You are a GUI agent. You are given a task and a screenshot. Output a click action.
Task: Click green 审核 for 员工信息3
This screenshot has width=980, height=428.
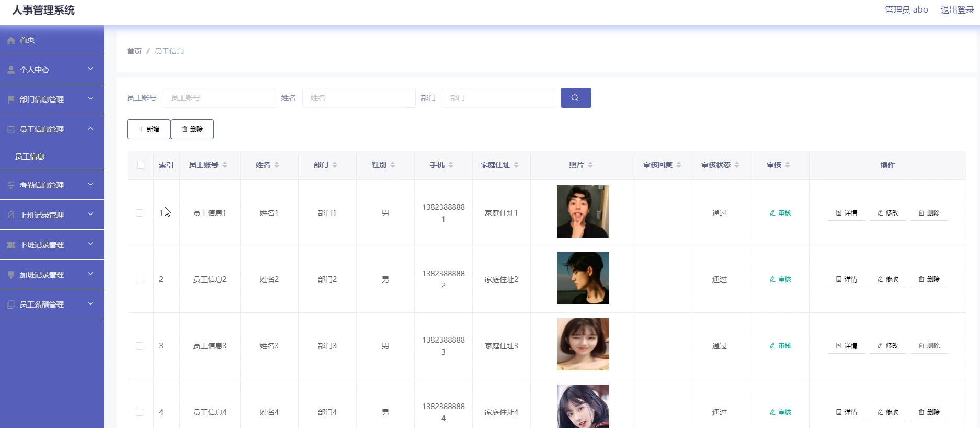point(780,346)
